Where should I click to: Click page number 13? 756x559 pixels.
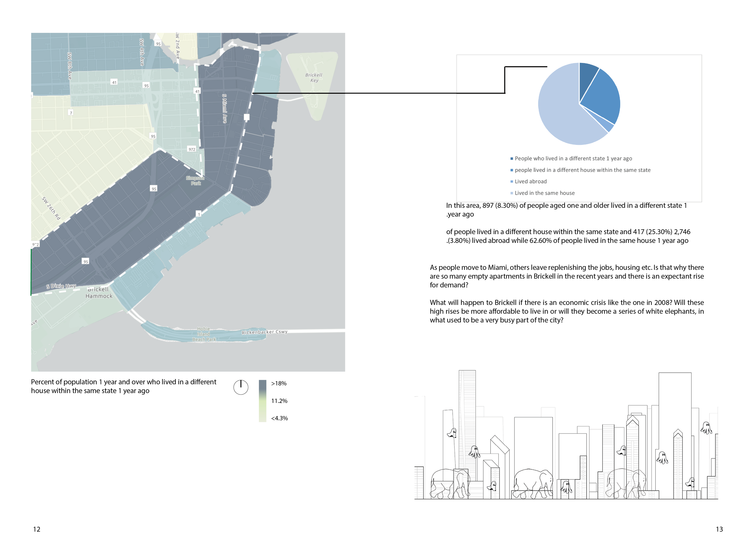719,529
